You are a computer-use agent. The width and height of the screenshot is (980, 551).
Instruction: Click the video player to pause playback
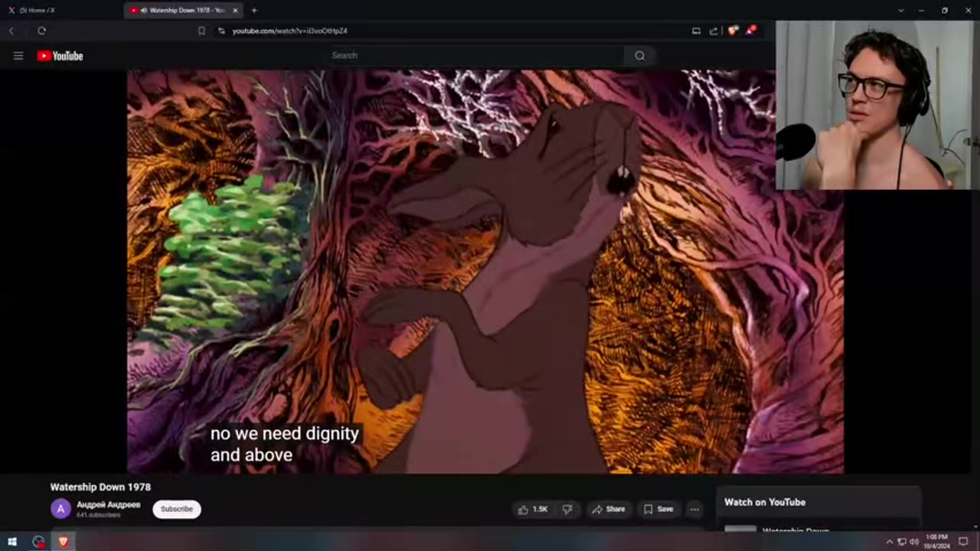(485, 272)
